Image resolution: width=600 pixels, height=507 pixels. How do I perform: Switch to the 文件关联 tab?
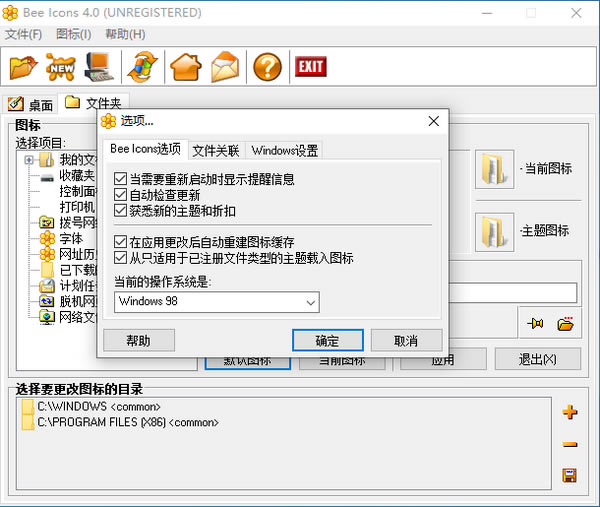(x=216, y=151)
